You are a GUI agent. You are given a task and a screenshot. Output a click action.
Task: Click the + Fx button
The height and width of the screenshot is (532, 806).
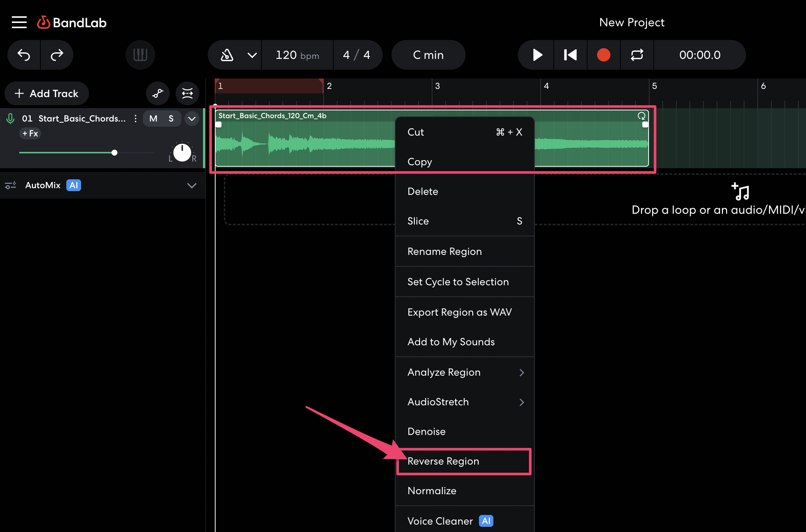pos(30,133)
